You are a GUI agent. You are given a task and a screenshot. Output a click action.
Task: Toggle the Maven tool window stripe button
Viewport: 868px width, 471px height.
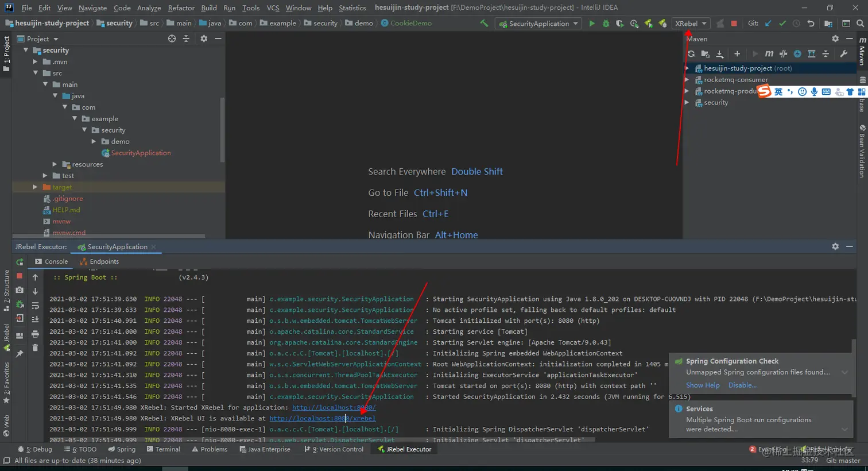(x=862, y=52)
